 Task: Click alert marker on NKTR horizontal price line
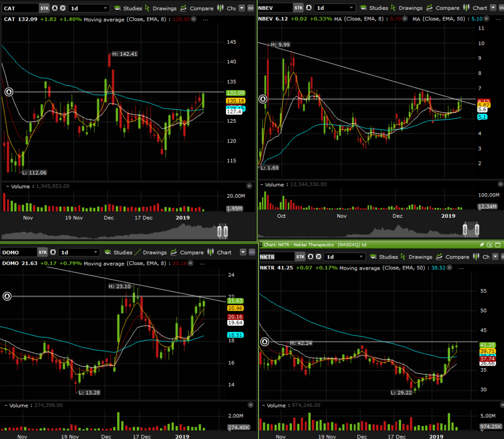point(264,341)
